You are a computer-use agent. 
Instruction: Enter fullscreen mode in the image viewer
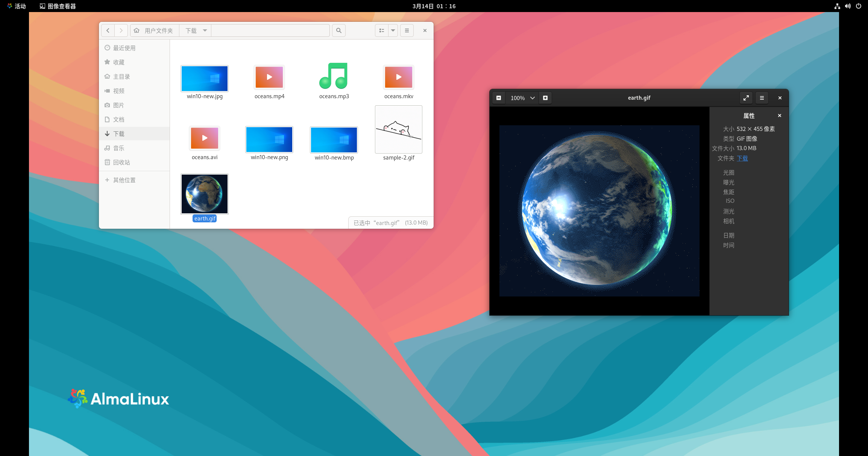(746, 98)
